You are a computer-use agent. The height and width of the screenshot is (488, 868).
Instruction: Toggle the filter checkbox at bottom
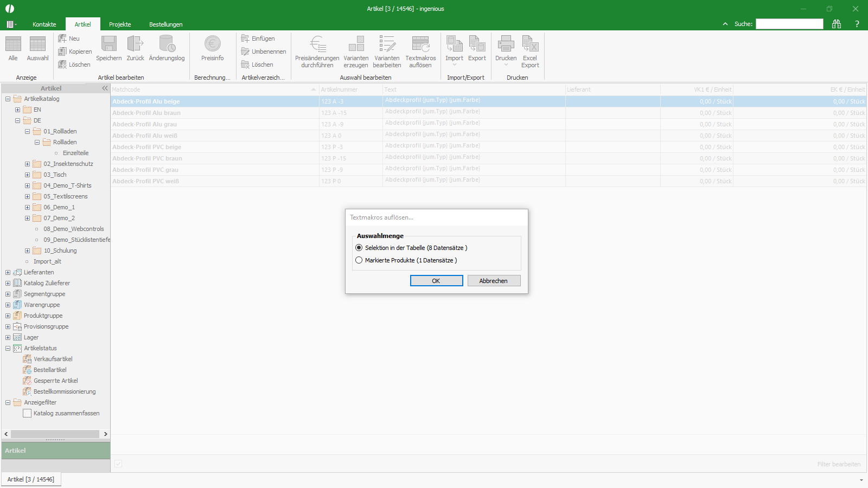pyautogui.click(x=118, y=464)
